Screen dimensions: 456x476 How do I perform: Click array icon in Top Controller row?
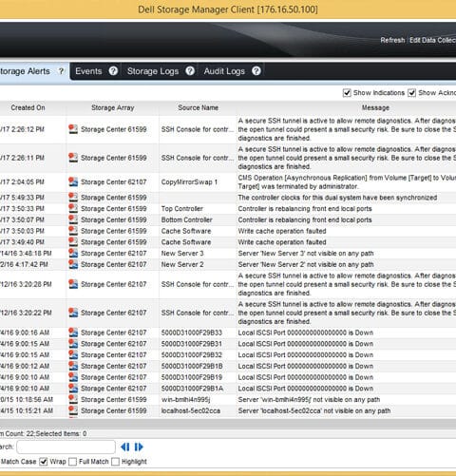coord(73,209)
